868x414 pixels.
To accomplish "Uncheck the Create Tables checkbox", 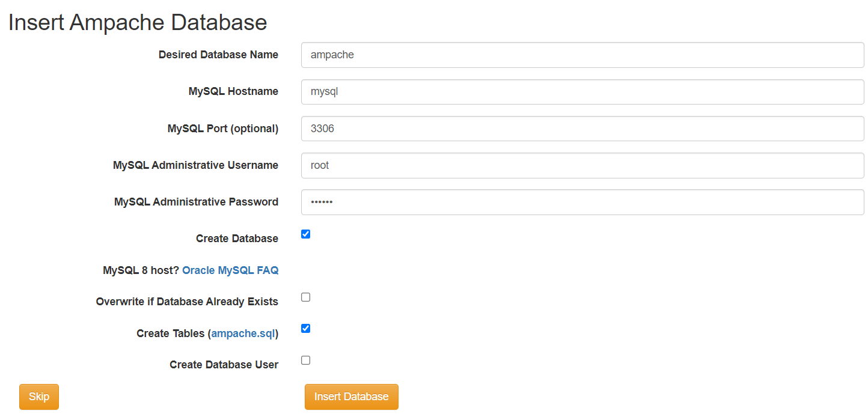I will 305,328.
